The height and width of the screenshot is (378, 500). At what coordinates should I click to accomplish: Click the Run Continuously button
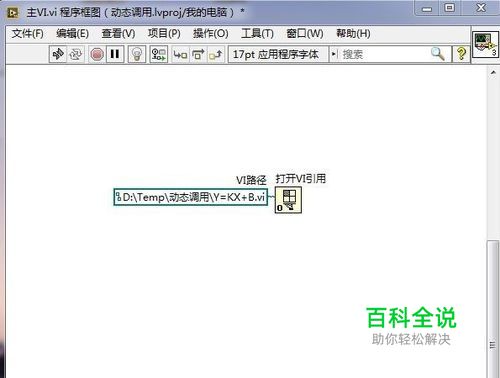tap(75, 54)
